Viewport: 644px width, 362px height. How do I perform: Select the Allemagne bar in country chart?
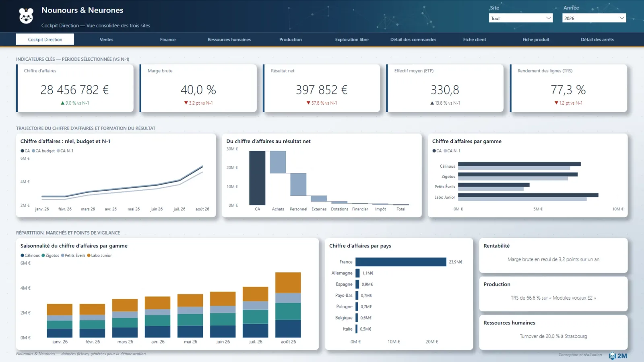click(358, 273)
